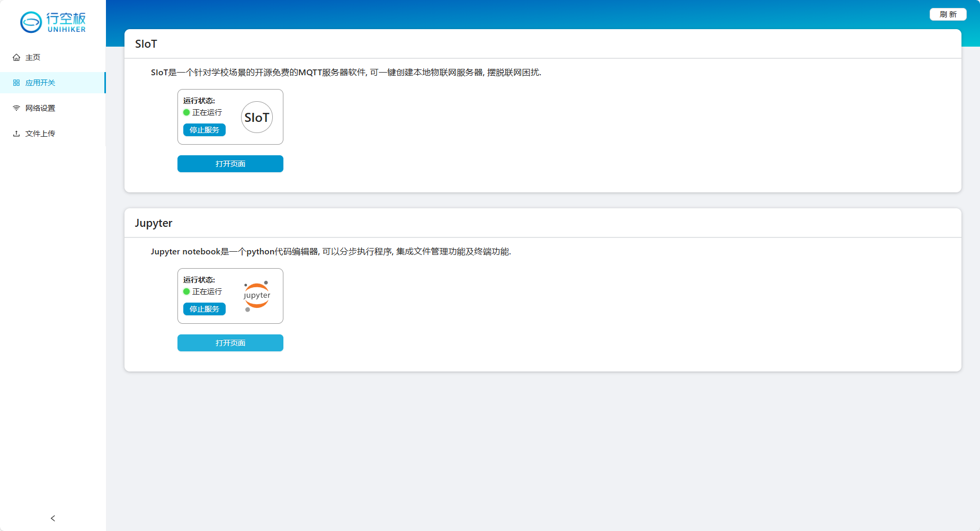Go to 网络设置 menu item
The image size is (980, 531).
pos(53,108)
